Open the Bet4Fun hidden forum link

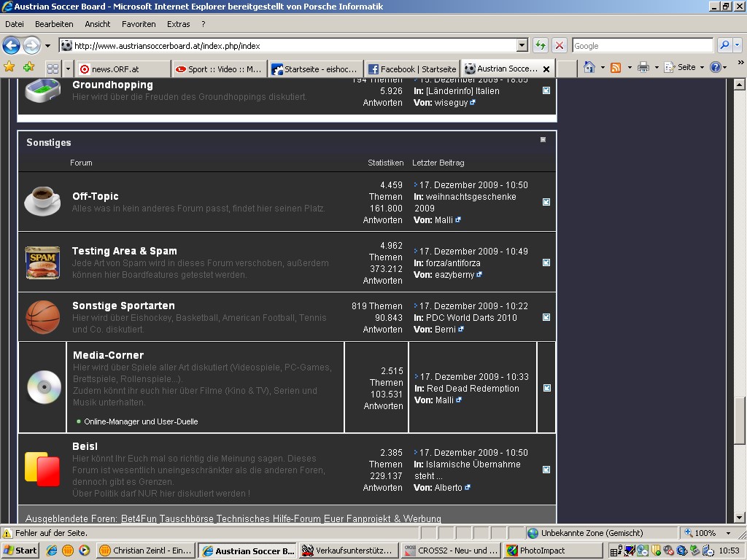pos(139,518)
